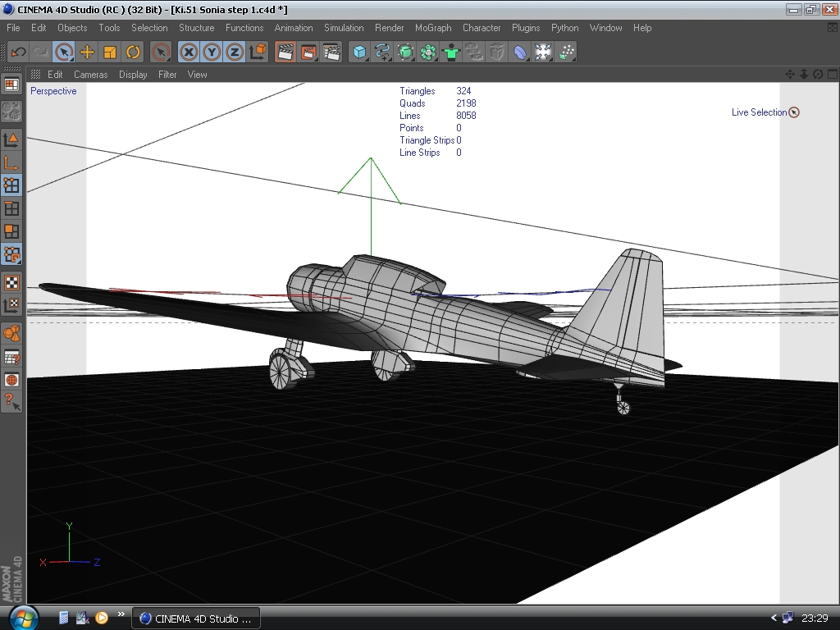Click the Undo arrow icon
Viewport: 840px width, 630px height.
[x=18, y=52]
